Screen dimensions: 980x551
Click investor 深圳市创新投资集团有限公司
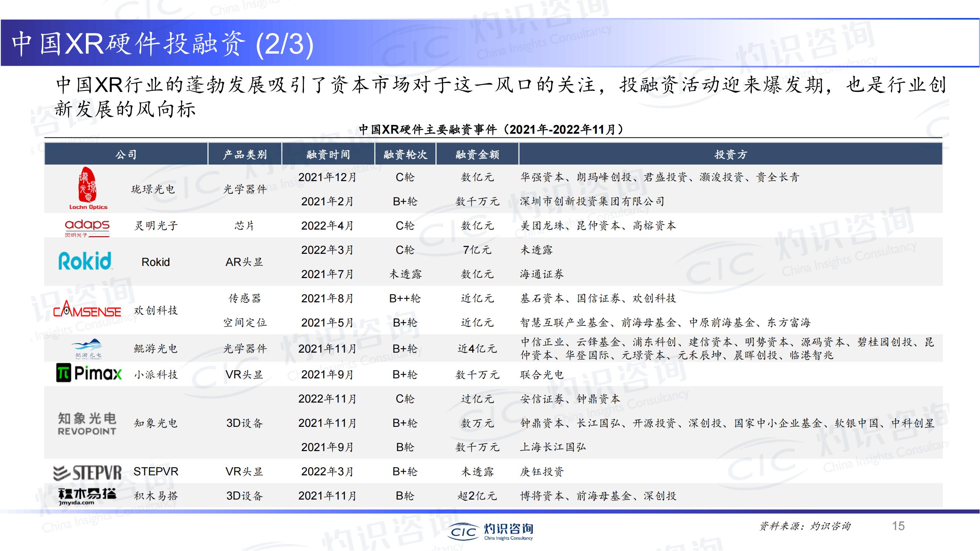coord(592,201)
